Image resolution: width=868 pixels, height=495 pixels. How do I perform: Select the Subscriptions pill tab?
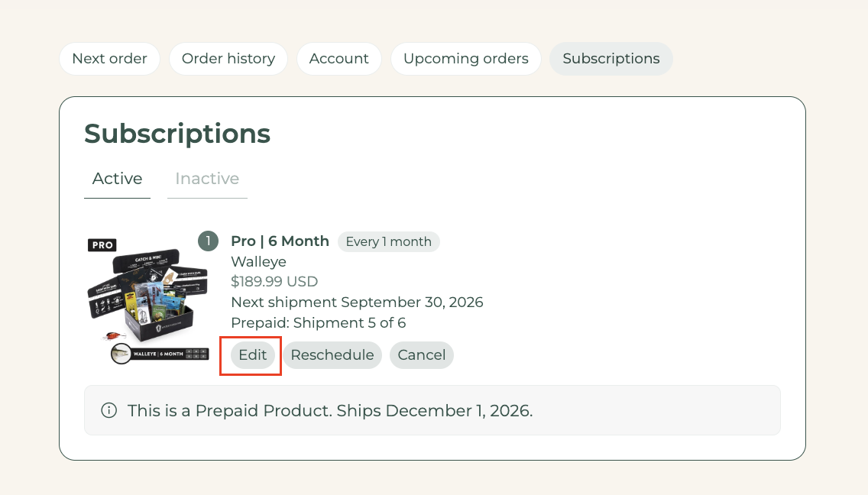[x=611, y=59]
